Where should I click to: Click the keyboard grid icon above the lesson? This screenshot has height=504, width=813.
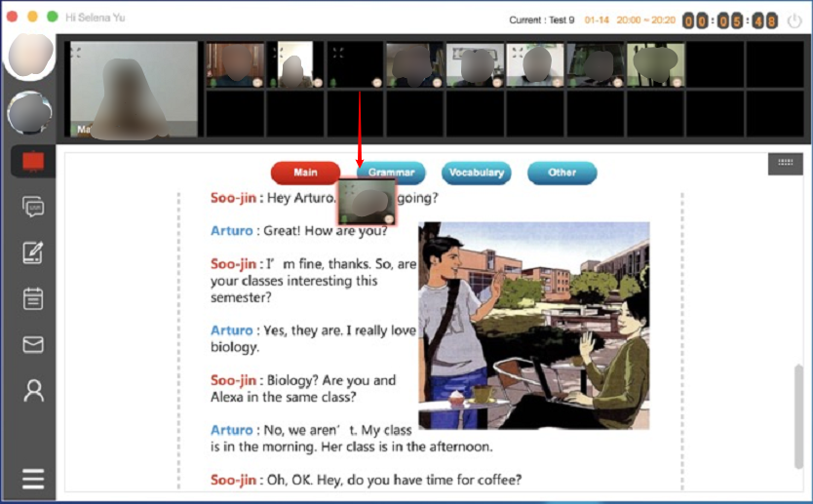click(x=786, y=164)
